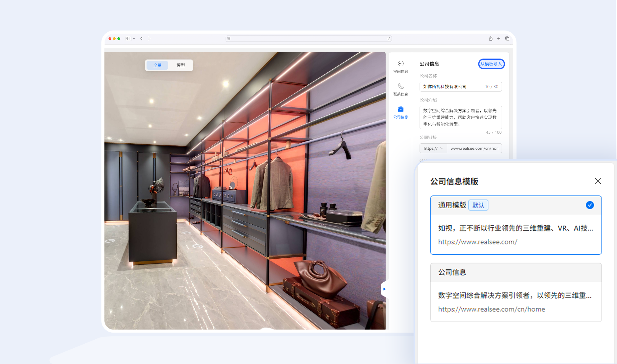Click the site settings icon in the address bar
Screen dimensions: 617x364
coord(229,39)
